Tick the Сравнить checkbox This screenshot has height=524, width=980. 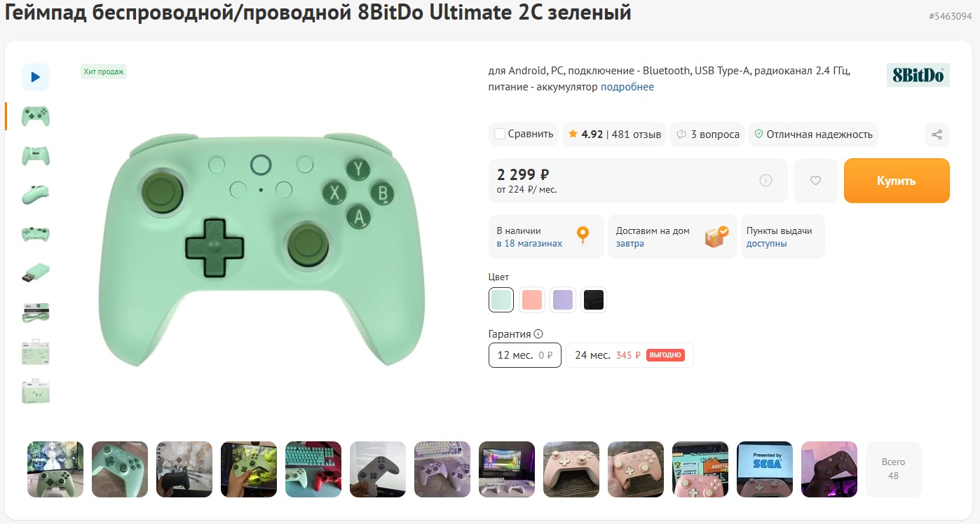tap(500, 134)
